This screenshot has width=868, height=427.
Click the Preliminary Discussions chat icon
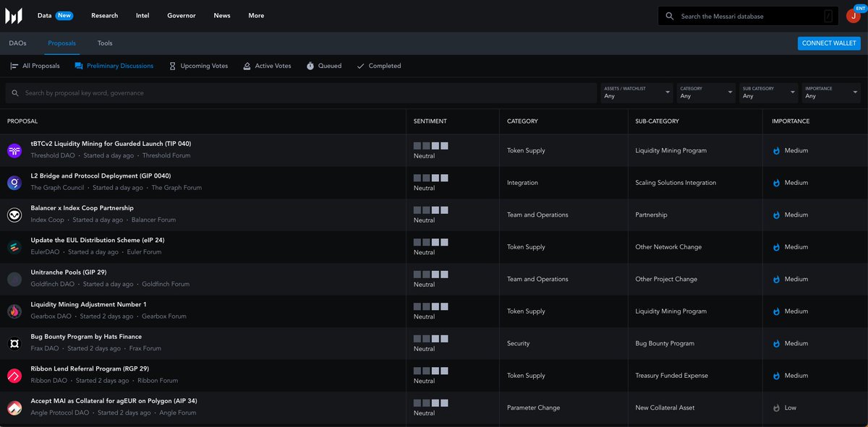[79, 66]
